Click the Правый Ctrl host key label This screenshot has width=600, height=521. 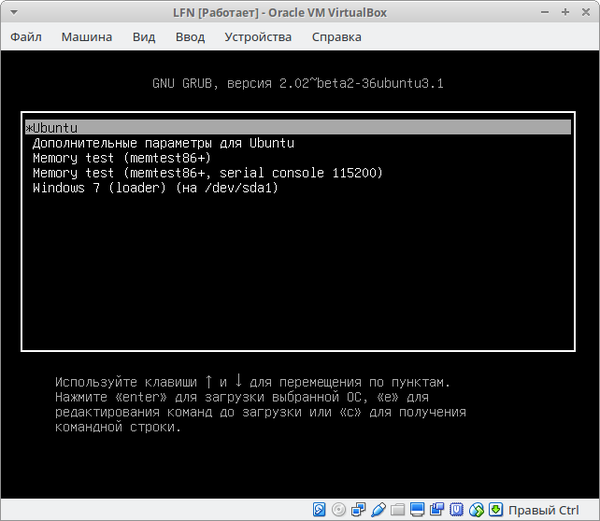(x=544, y=510)
